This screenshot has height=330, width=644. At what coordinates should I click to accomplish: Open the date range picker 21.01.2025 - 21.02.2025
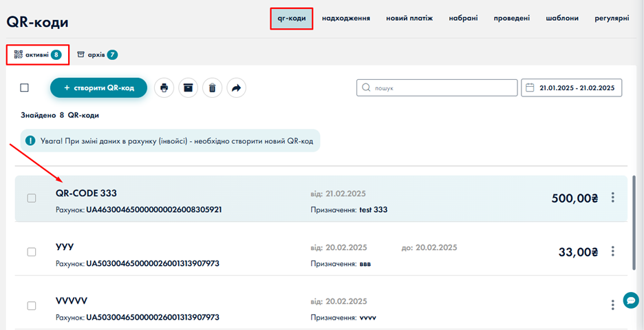click(x=571, y=87)
